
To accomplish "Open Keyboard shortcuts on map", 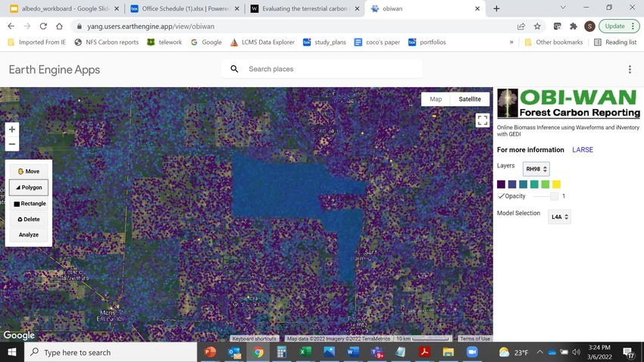I will click(x=254, y=339).
